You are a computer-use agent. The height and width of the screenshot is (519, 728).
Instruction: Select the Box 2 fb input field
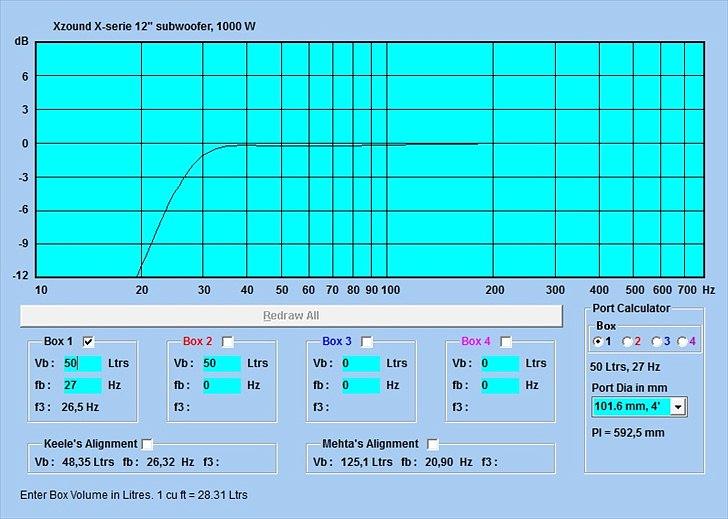[221, 385]
